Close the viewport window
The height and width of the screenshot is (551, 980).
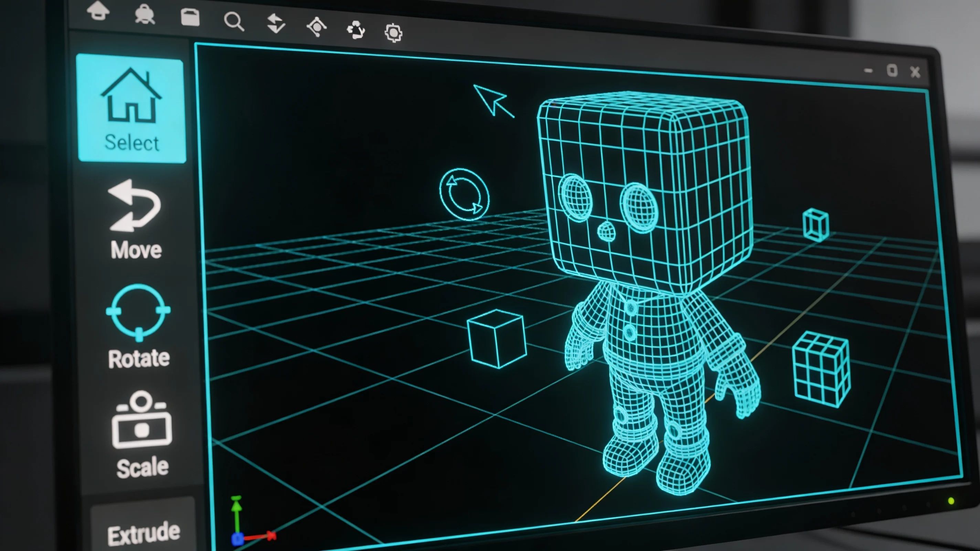click(x=915, y=72)
